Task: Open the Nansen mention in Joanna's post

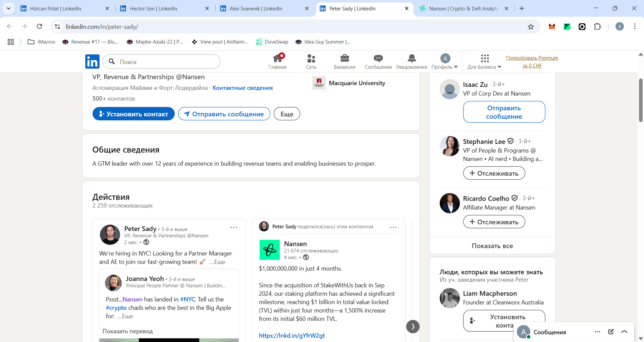Action: tap(132, 299)
